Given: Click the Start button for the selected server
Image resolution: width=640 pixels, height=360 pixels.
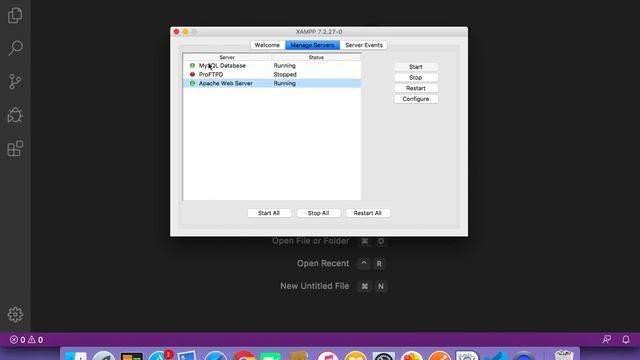Looking at the screenshot, I should (416, 67).
